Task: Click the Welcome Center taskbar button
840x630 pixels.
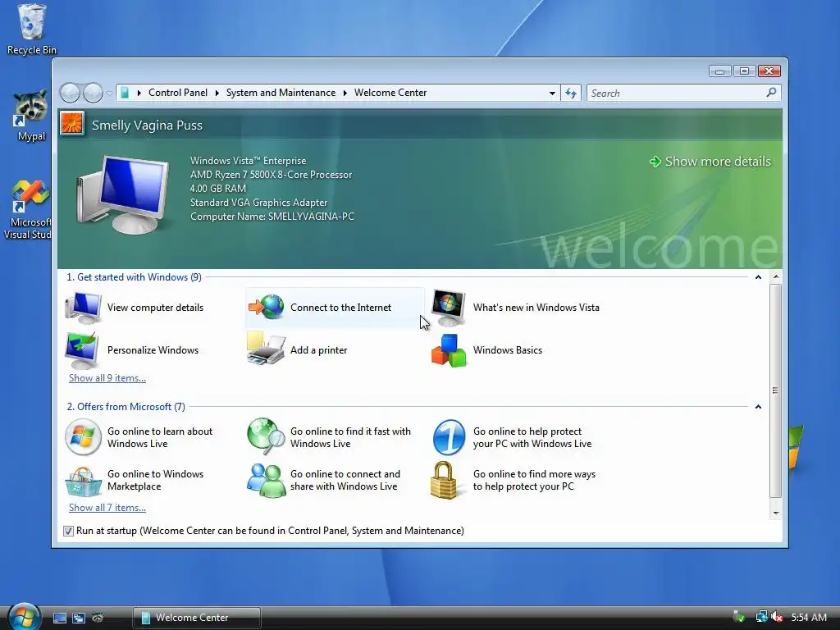Action: point(197,618)
